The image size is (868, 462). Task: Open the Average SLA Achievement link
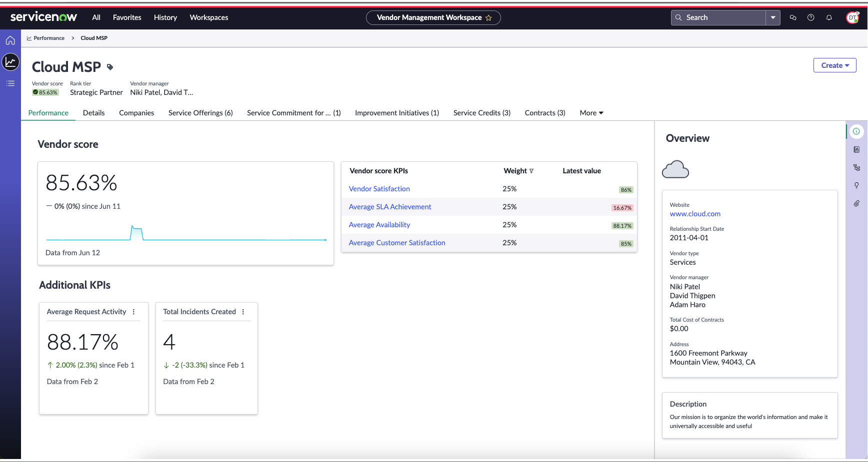click(x=390, y=207)
